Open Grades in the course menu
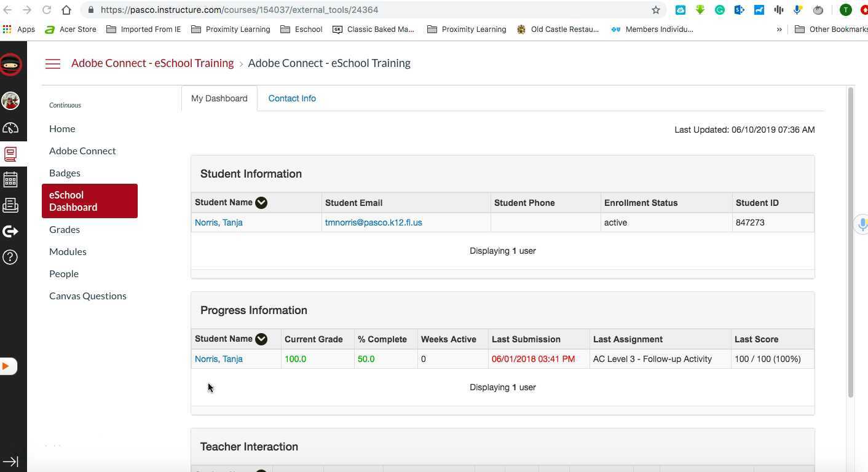This screenshot has width=868, height=472. pyautogui.click(x=65, y=229)
